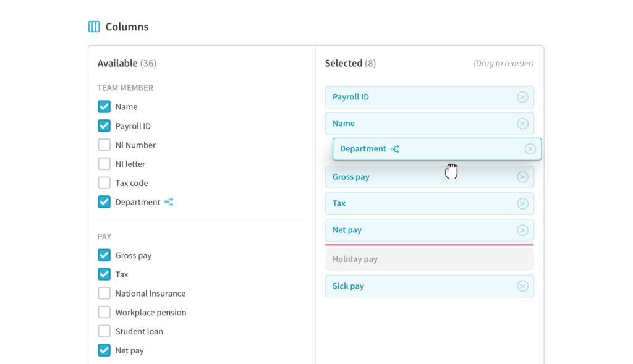The image size is (633, 364).
Task: Click the drag handle beside Department in Available
Action: point(168,202)
